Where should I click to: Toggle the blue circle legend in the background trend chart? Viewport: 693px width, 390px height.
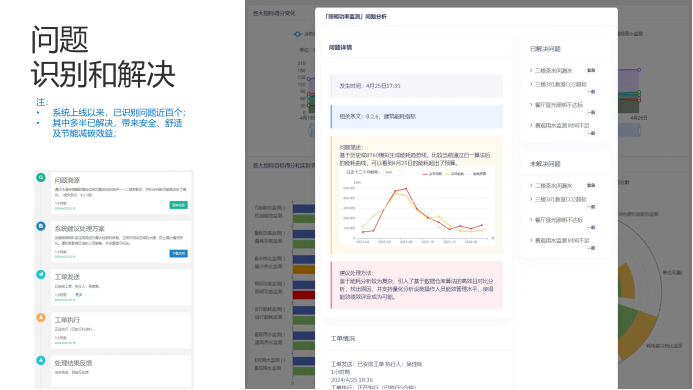[297, 34]
